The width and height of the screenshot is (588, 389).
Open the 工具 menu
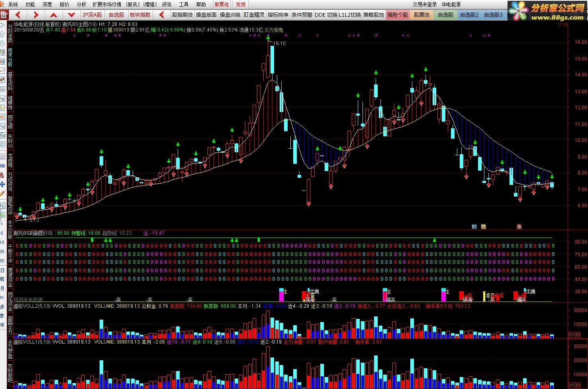point(184,4)
